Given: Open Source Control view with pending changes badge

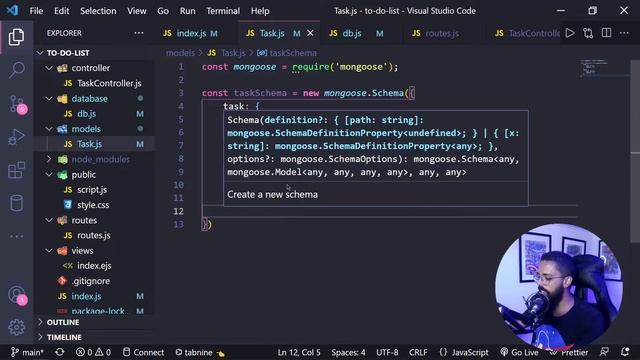Looking at the screenshot, I should click(x=17, y=104).
